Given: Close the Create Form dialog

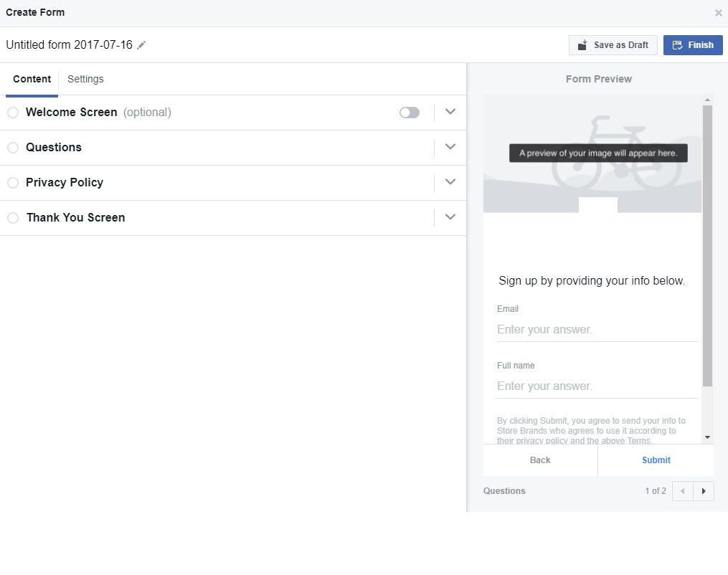Looking at the screenshot, I should [x=718, y=13].
